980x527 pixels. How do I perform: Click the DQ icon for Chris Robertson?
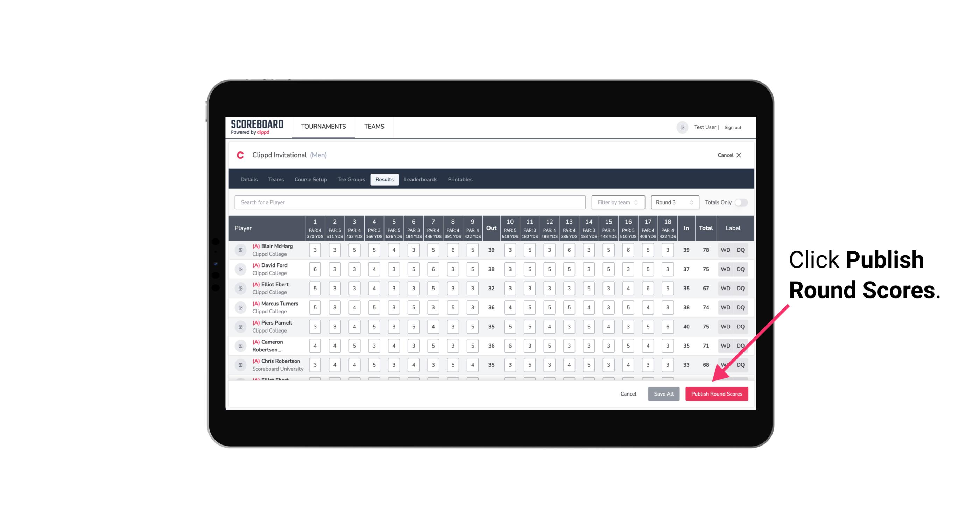741,365
